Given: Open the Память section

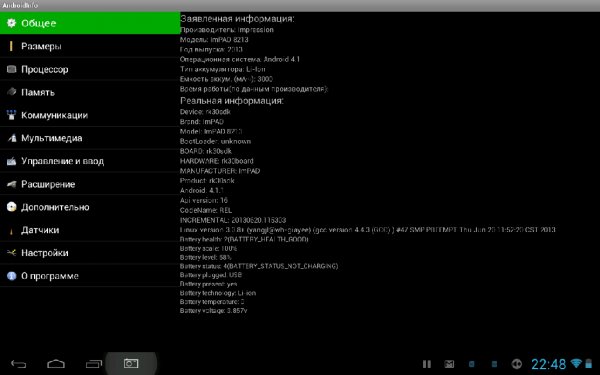Looking at the screenshot, I should [90, 92].
